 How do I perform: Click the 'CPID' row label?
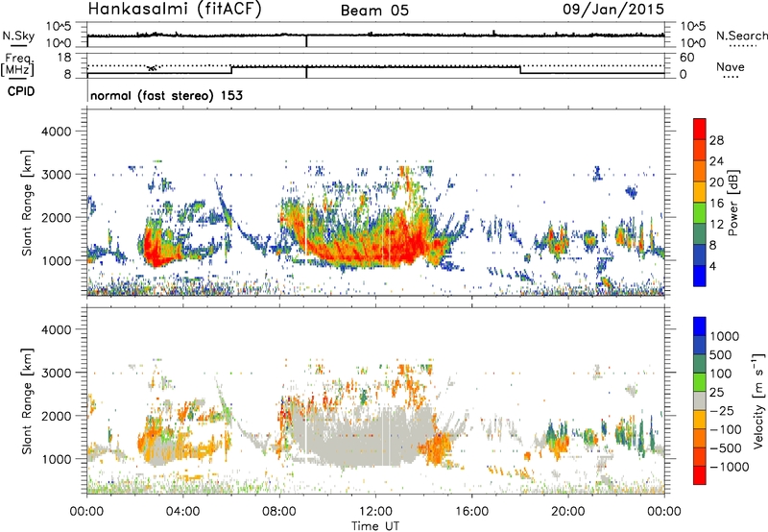(21, 91)
